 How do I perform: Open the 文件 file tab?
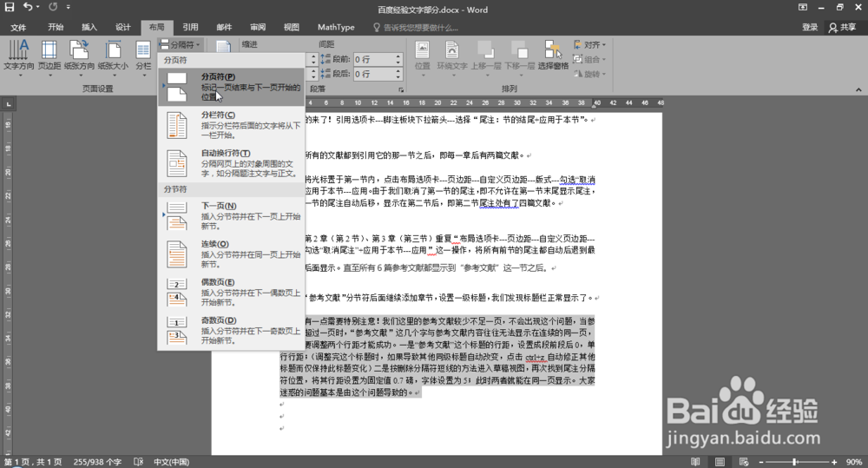coord(18,27)
